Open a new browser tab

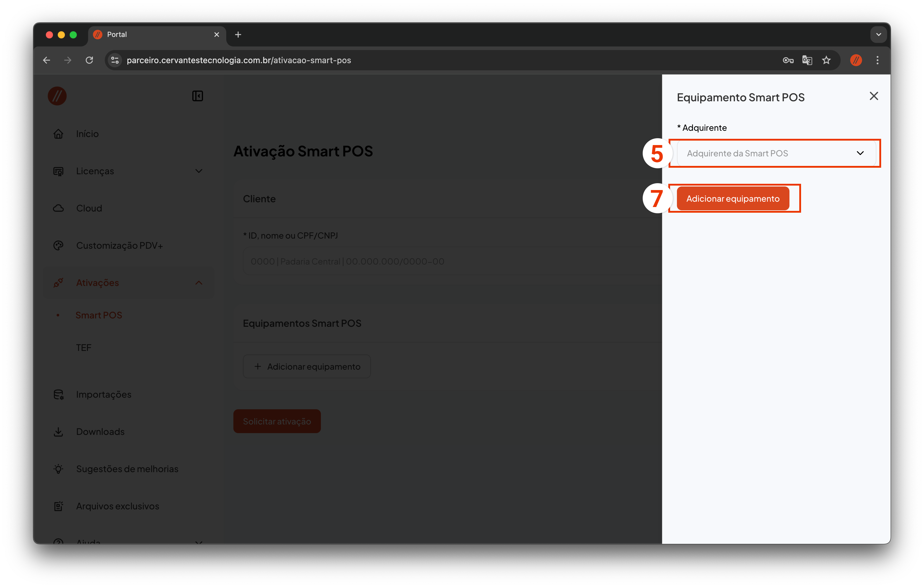[238, 35]
